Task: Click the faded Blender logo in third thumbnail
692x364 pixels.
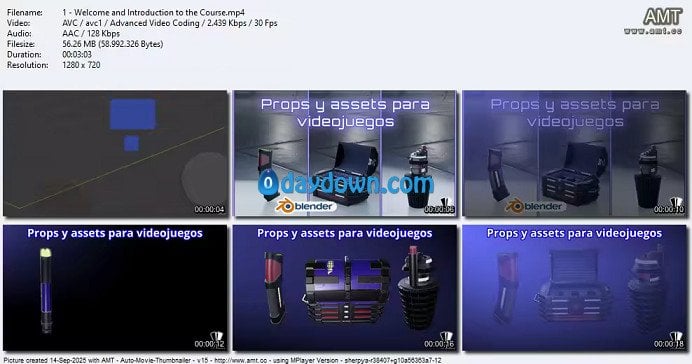Action: 535,206
